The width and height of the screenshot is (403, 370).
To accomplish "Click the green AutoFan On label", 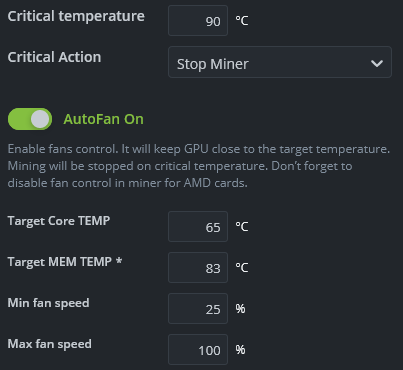I will click(x=104, y=119).
